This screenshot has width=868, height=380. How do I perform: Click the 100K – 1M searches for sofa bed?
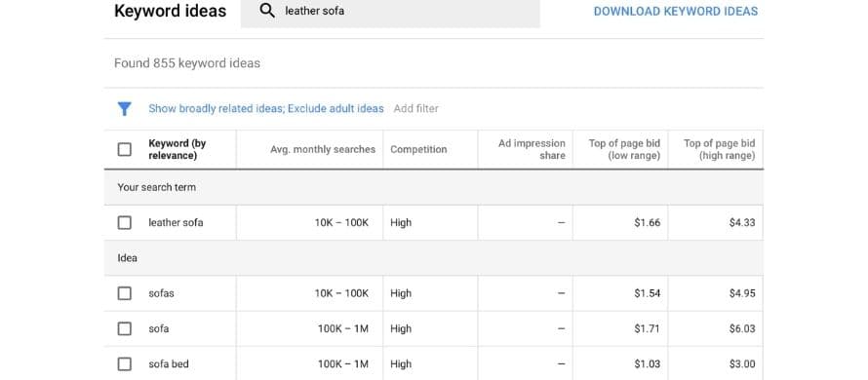pyautogui.click(x=342, y=364)
